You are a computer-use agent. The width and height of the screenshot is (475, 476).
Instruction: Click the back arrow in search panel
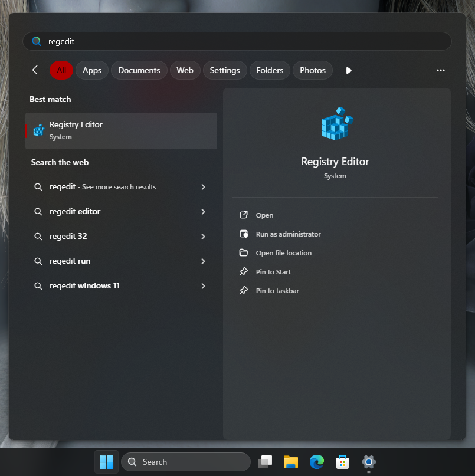(x=37, y=70)
